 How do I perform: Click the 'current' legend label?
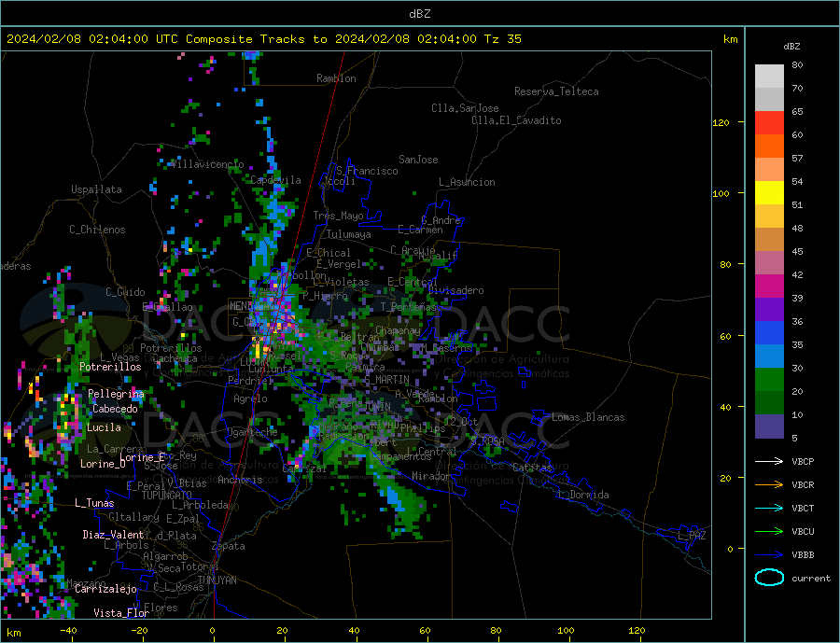point(811,579)
